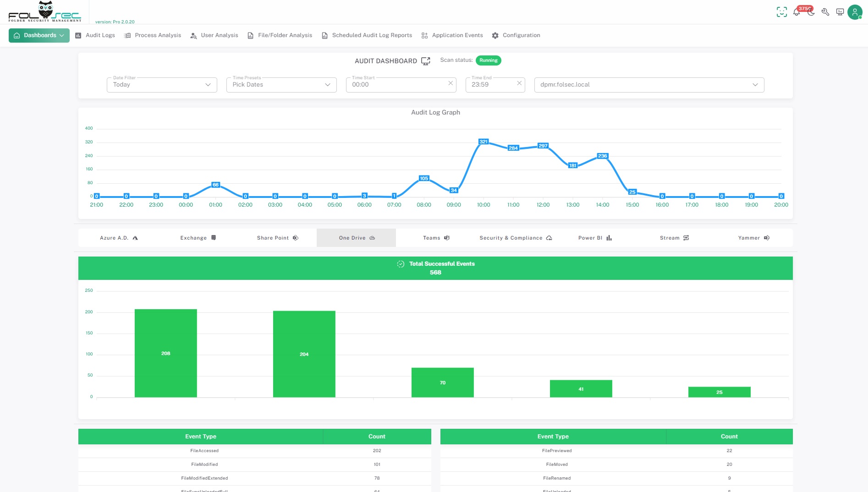The height and width of the screenshot is (492, 868).
Task: Click the monitor chart icon in header
Action: (840, 12)
